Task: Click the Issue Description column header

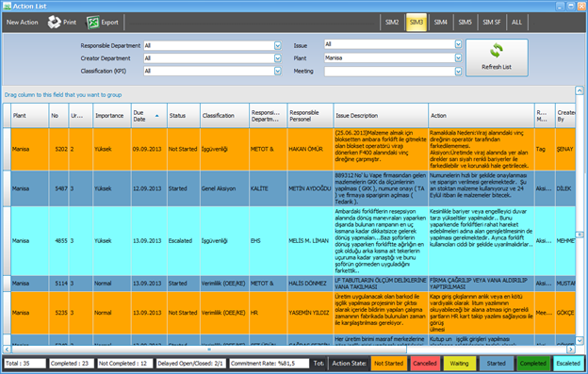Action: pyautogui.click(x=381, y=116)
